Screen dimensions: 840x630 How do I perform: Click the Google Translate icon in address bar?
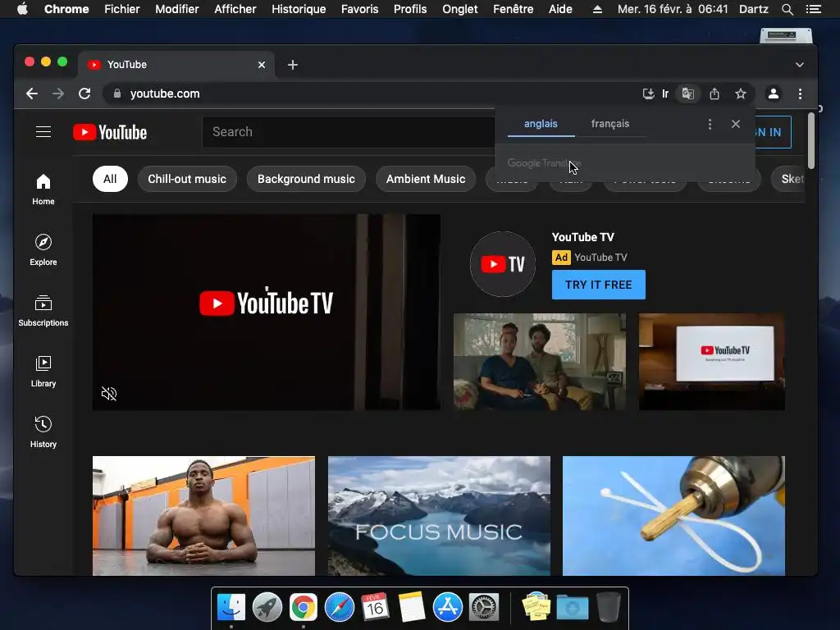[688, 94]
